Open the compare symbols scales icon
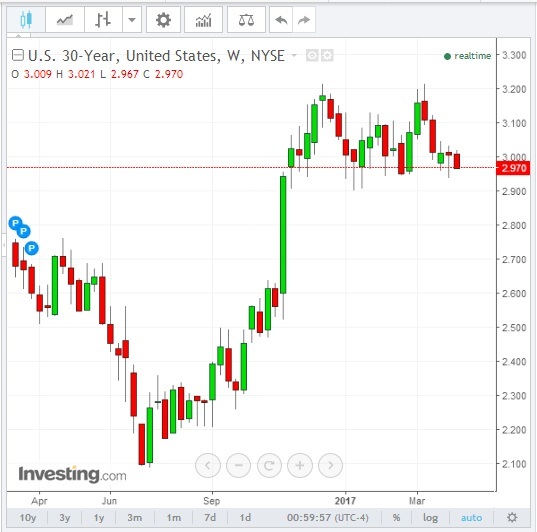This screenshot has width=537, height=532. click(x=246, y=20)
